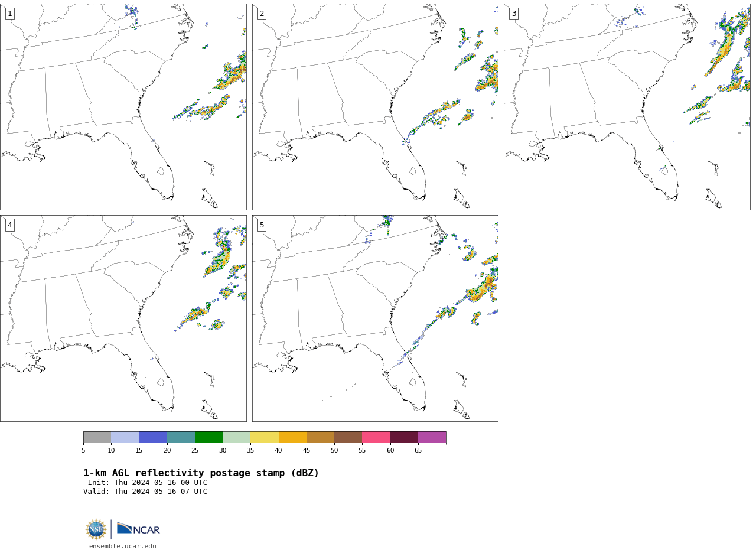Viewport: 756px width, 553px height.
Task: Click the colorbar tick label 5
Action: pyautogui.click(x=83, y=451)
